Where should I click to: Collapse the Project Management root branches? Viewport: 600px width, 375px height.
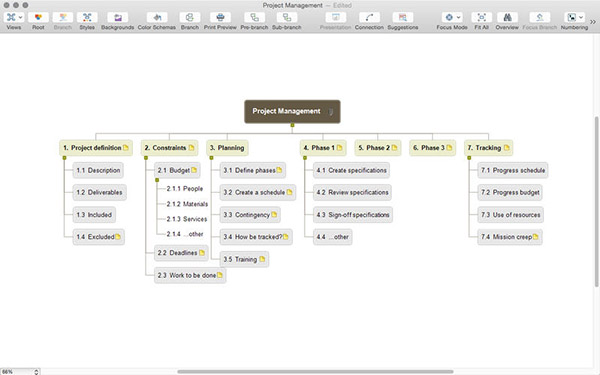pyautogui.click(x=292, y=125)
